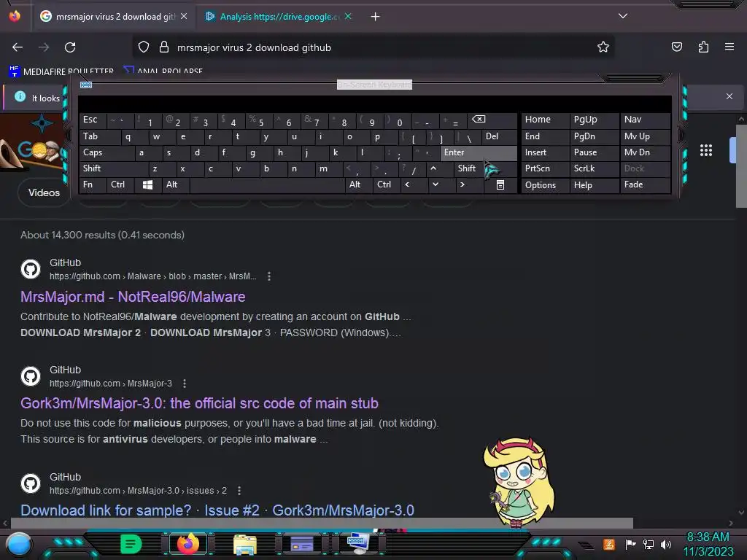Click the vertical page scrollbar thumb
The width and height of the screenshot is (747, 560).
pos(741,166)
